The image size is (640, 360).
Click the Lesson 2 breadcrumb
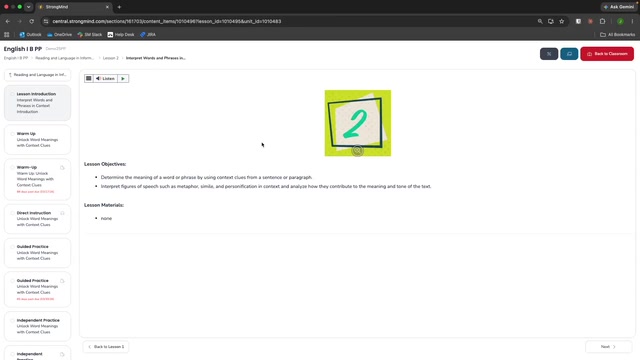pyautogui.click(x=111, y=58)
